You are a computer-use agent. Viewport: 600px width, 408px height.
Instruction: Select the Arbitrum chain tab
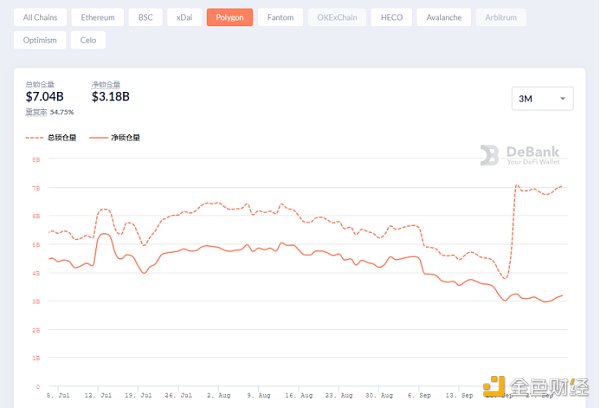499,17
